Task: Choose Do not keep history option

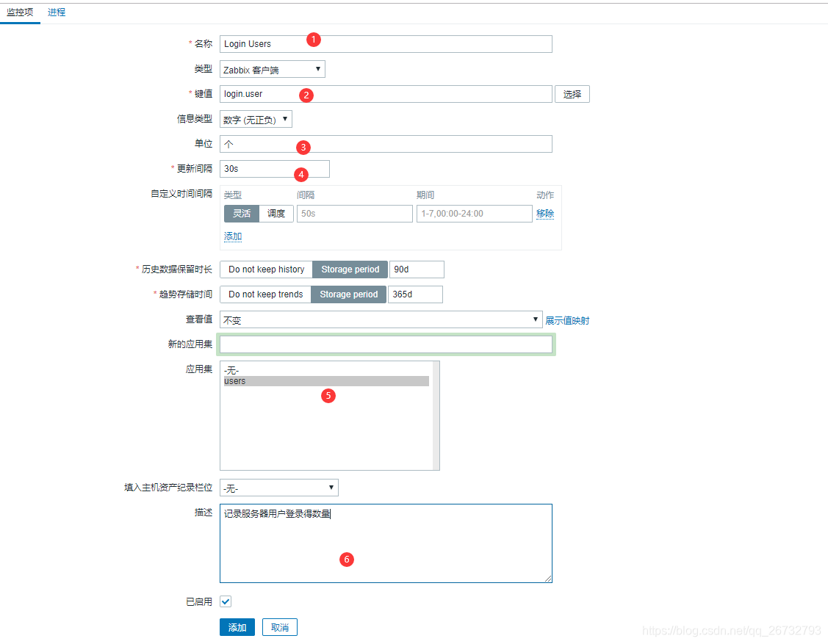Action: (266, 269)
